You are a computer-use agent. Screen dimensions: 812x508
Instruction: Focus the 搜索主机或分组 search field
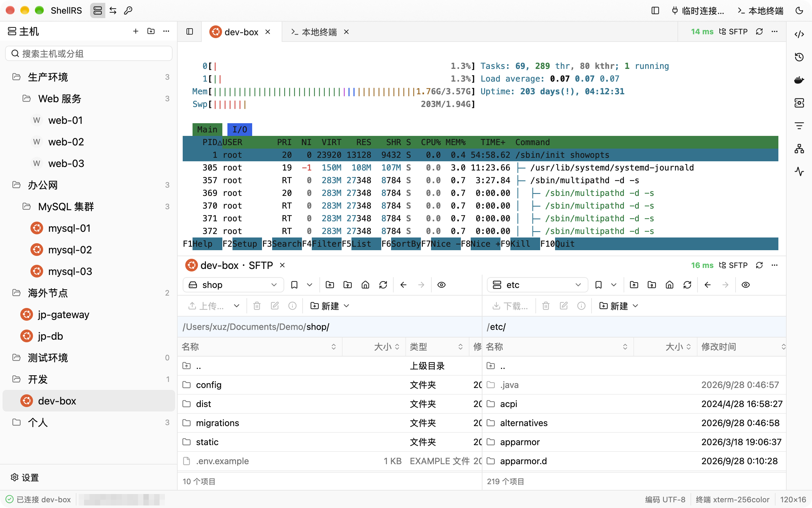[89, 53]
